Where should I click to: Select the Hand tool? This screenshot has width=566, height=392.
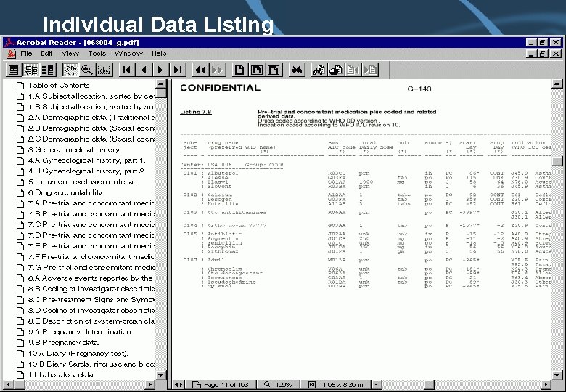coord(70,70)
